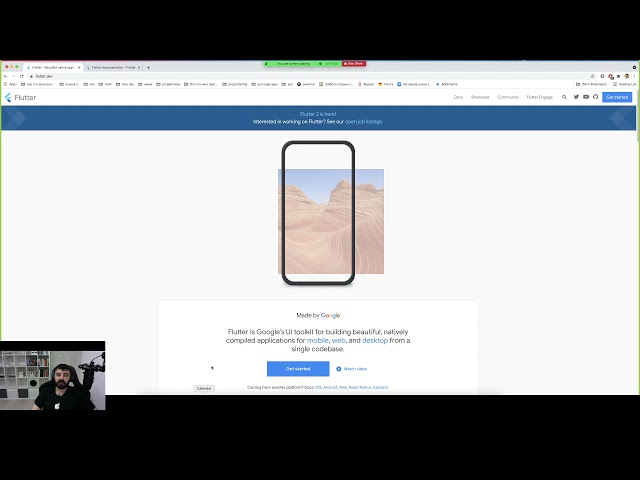The height and width of the screenshot is (480, 640).
Task: Click the browser forward arrow
Action: coord(13,76)
